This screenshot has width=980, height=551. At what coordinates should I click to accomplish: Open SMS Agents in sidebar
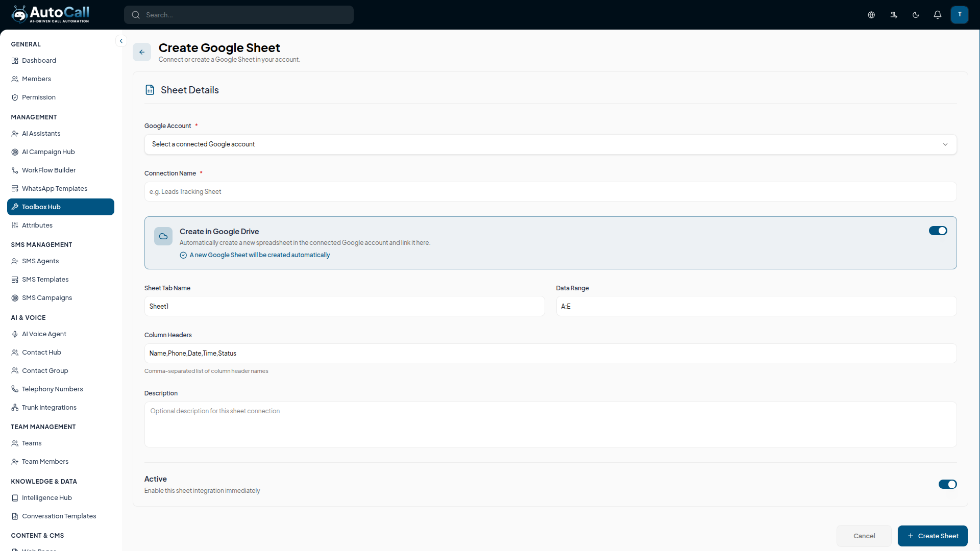[x=60, y=261]
